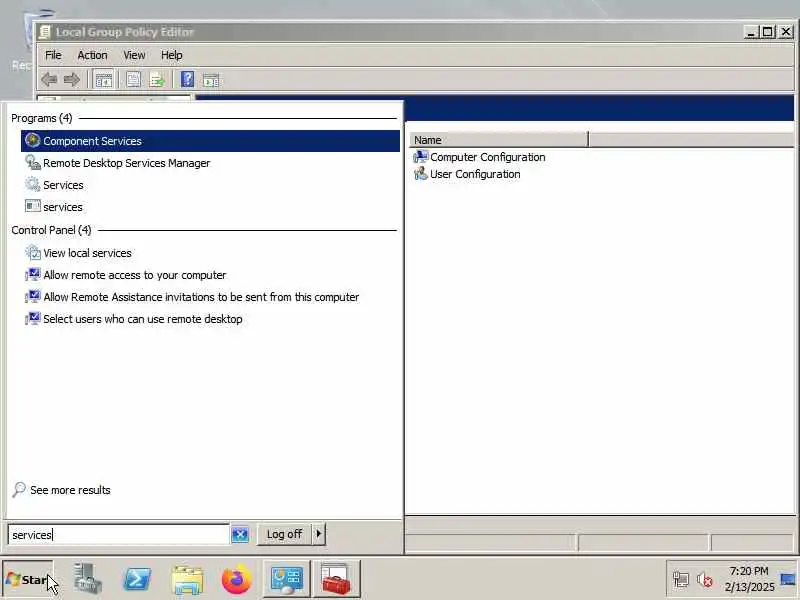Open Allow Remote Assistance invitations item
Screen dimensions: 800x600
point(210,297)
